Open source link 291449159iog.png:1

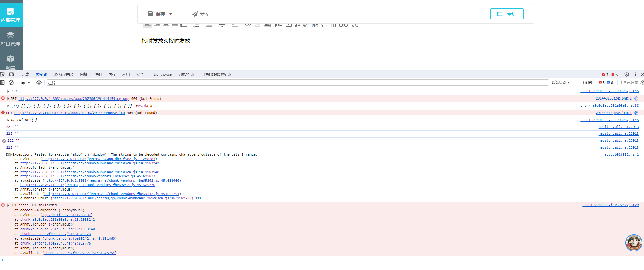613,98
